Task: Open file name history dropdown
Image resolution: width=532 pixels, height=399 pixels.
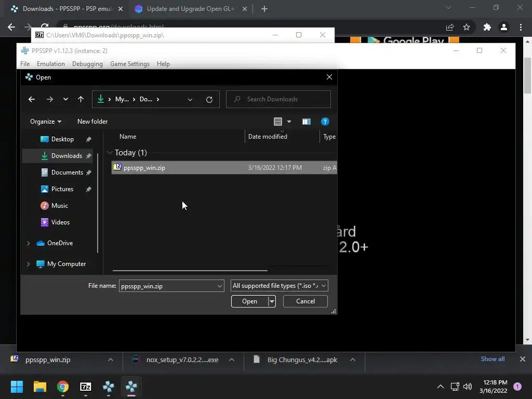Action: [x=220, y=286]
